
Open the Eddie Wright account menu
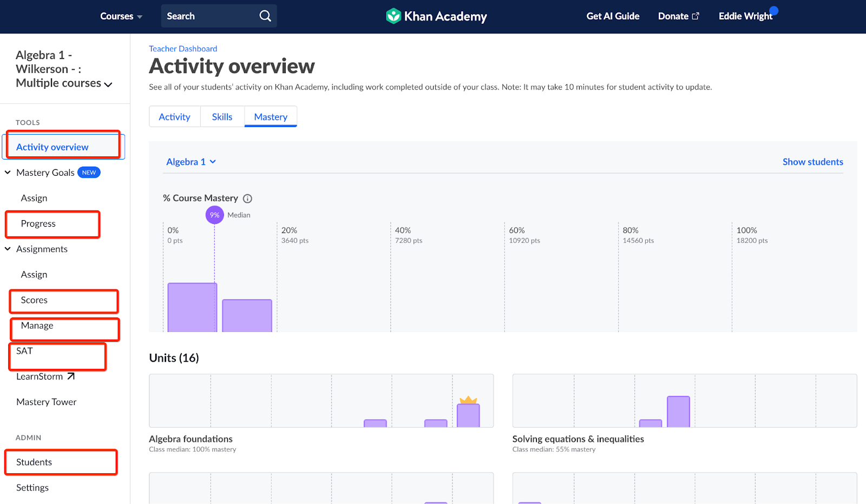745,16
